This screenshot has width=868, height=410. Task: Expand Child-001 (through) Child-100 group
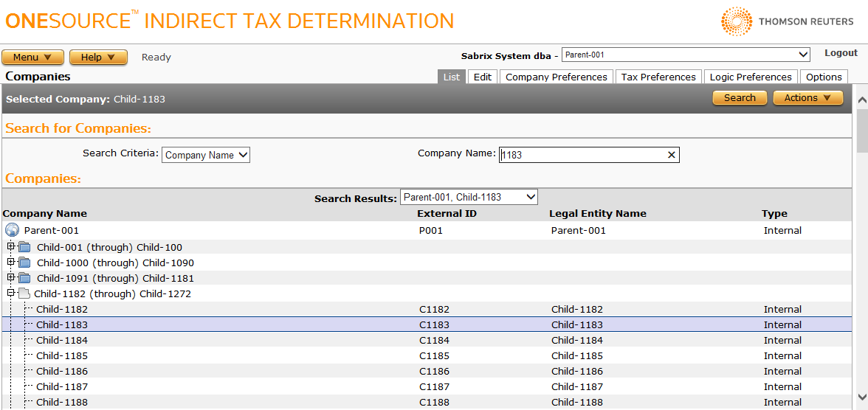pos(11,246)
